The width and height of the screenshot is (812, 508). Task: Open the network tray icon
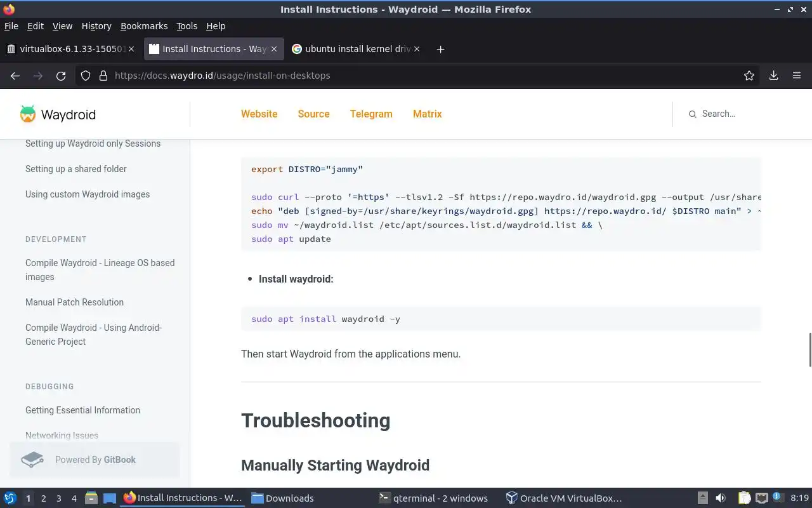click(762, 498)
